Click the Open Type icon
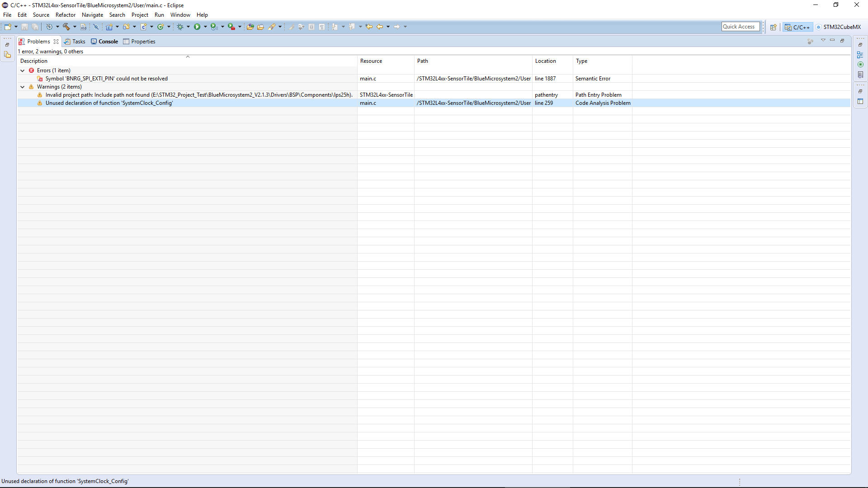 click(250, 27)
